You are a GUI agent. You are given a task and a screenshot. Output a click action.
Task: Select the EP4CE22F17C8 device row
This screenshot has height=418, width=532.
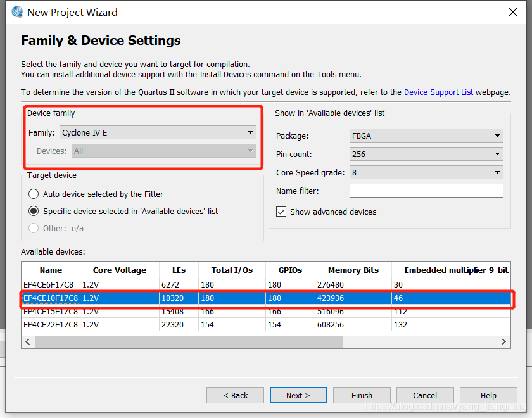click(x=266, y=325)
